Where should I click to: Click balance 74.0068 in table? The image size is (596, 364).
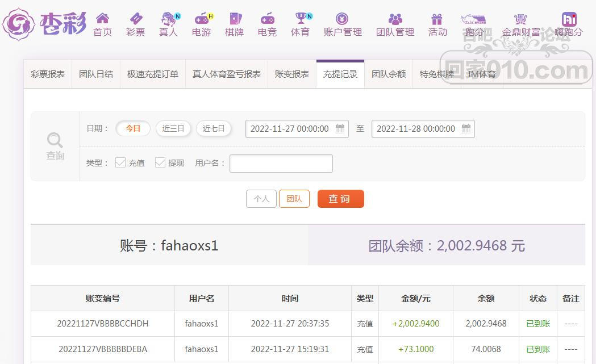click(x=486, y=349)
